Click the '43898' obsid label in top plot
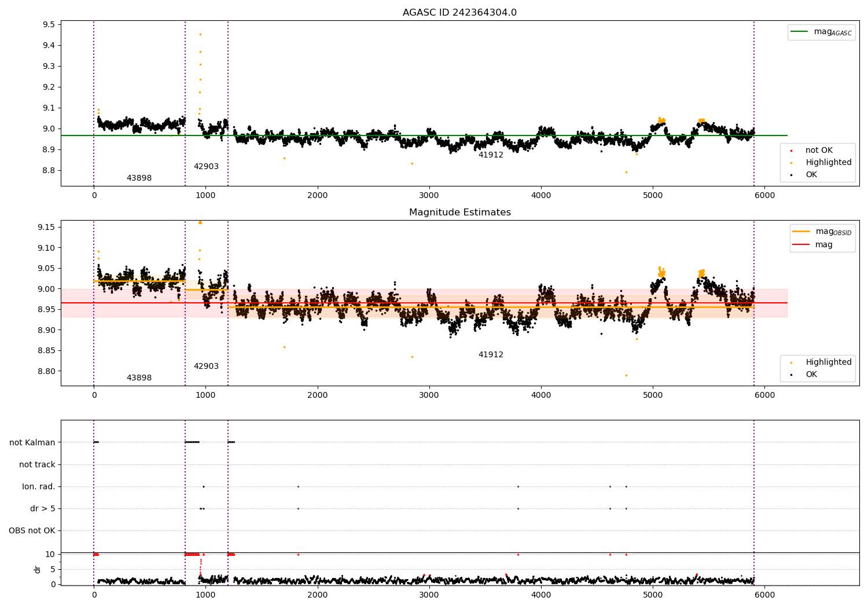The height and width of the screenshot is (608, 868). point(139,178)
